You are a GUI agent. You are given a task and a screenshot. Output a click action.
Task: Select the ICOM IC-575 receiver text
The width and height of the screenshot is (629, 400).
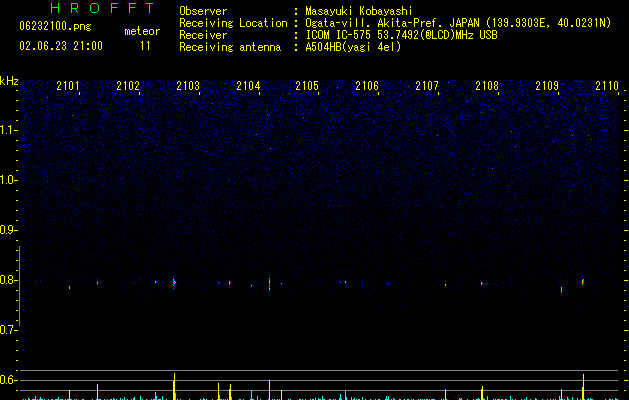[401, 35]
